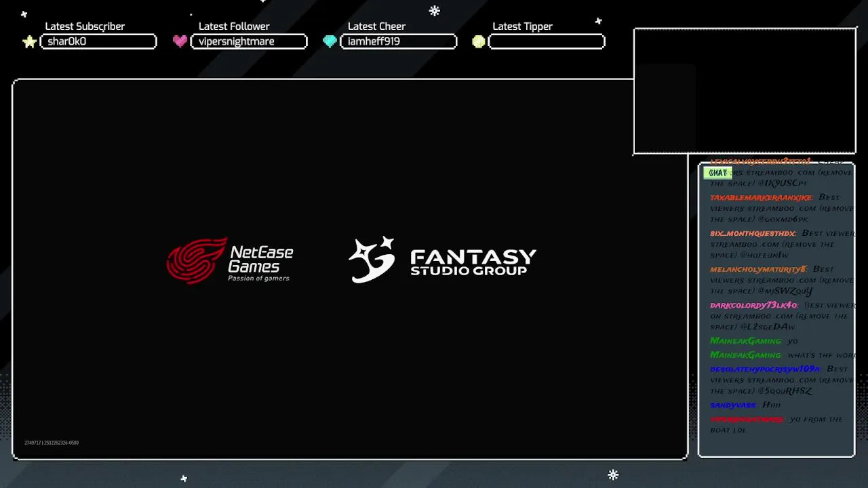Select the shar0k0 subscriber name box
868x488 pixels.
click(x=98, y=41)
